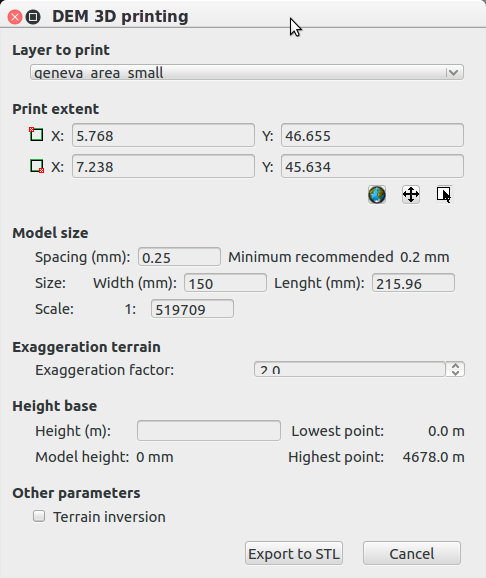Click the Width (mm) field showing 150

[x=225, y=283]
